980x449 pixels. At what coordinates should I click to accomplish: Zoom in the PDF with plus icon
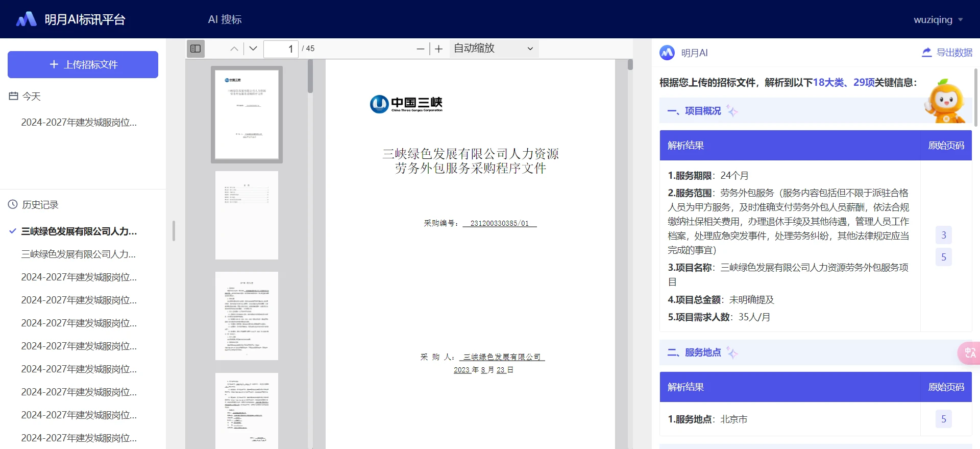coord(438,49)
